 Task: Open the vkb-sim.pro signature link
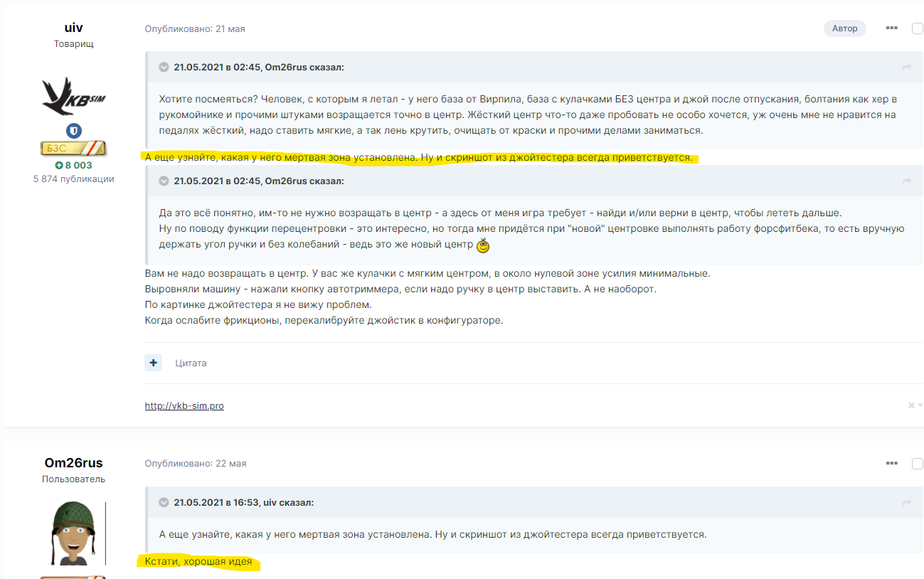pos(184,405)
